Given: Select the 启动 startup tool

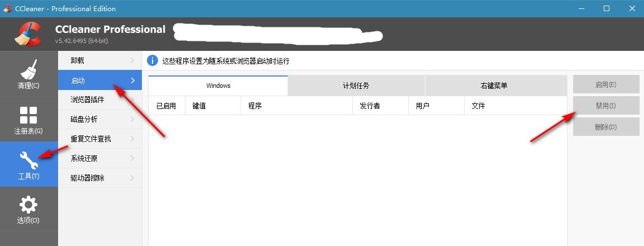Looking at the screenshot, I should pyautogui.click(x=100, y=80).
